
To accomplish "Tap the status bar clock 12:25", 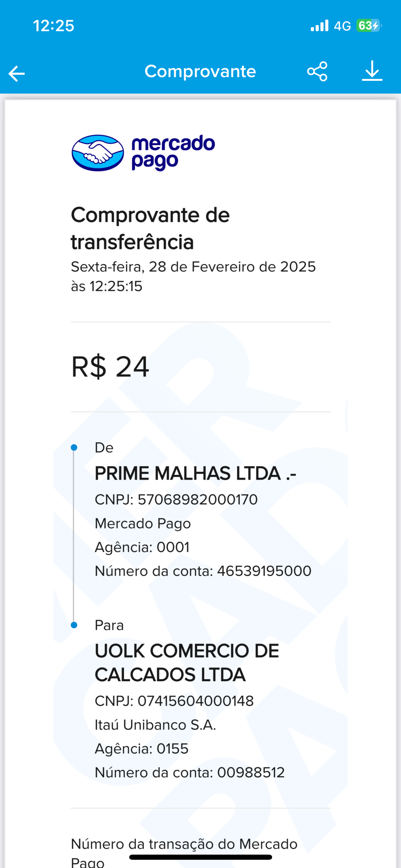I will [x=53, y=26].
